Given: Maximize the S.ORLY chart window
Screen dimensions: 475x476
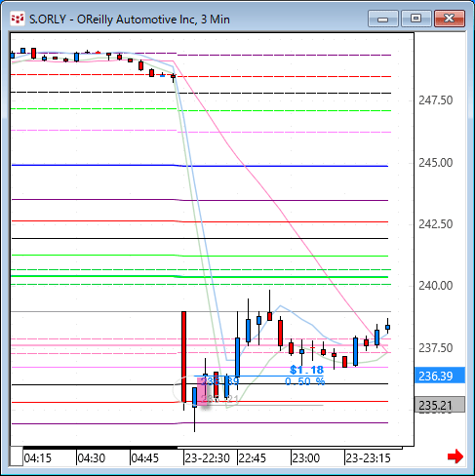Looking at the screenshot, I should coord(416,19).
